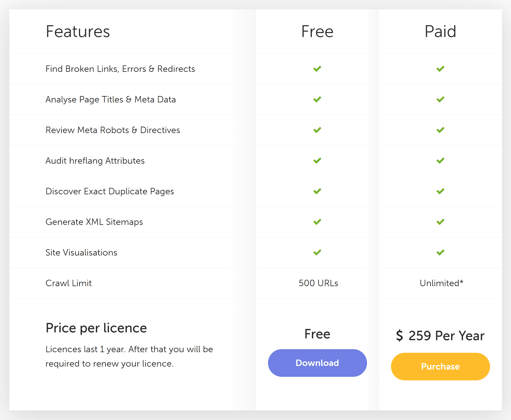Image resolution: width=511 pixels, height=420 pixels.
Task: Click the Price per licence heading
Action: point(96,328)
